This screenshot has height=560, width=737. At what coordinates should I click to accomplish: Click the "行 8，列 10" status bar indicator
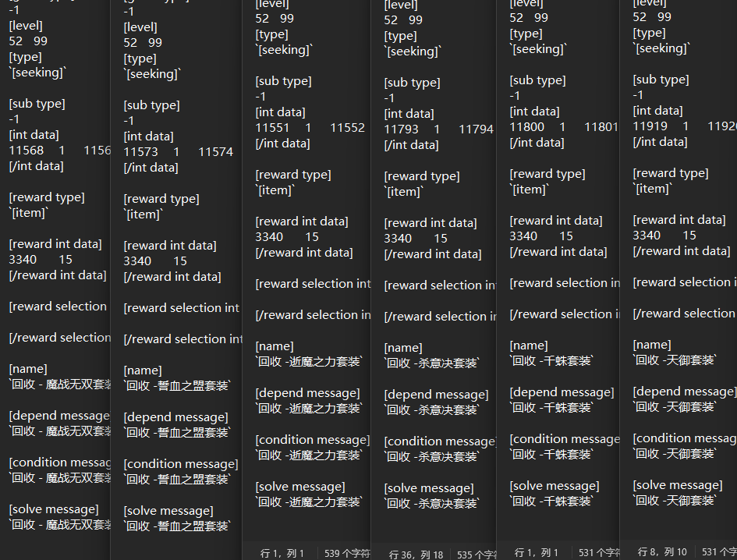(662, 552)
